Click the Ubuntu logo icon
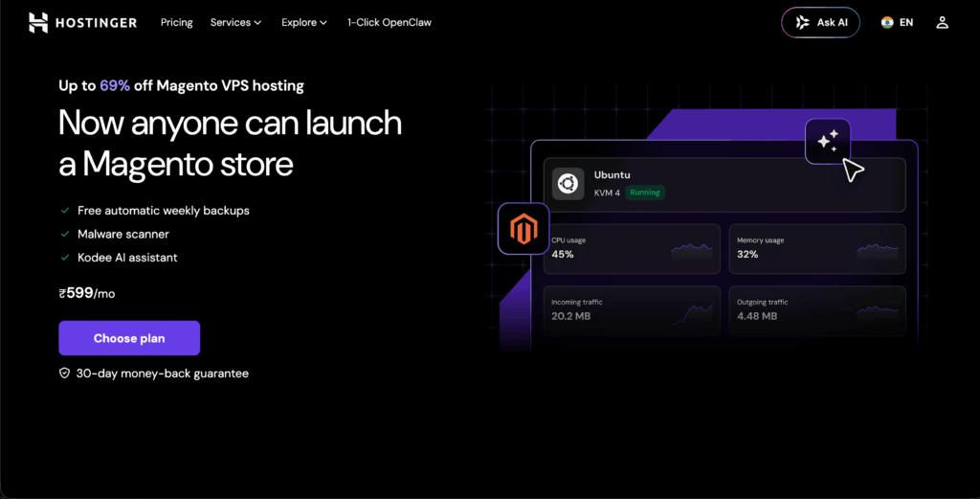Image resolution: width=980 pixels, height=499 pixels. [568, 184]
